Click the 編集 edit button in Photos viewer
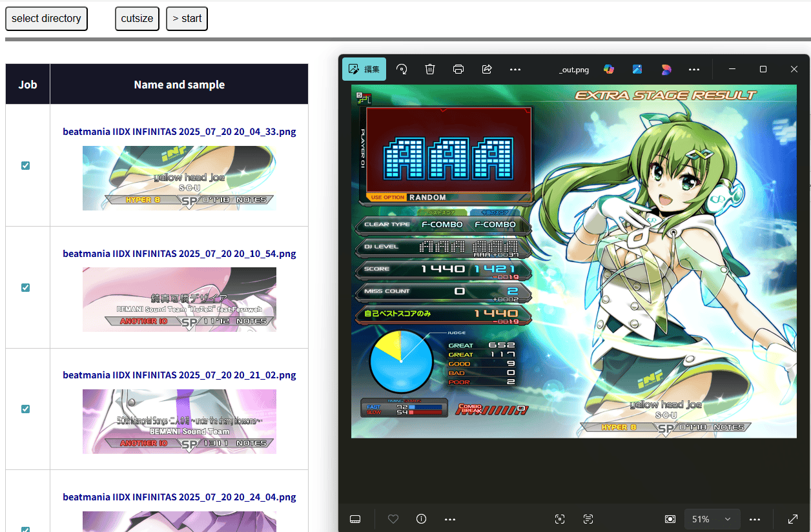Screen dimensions: 811x532 (364, 69)
